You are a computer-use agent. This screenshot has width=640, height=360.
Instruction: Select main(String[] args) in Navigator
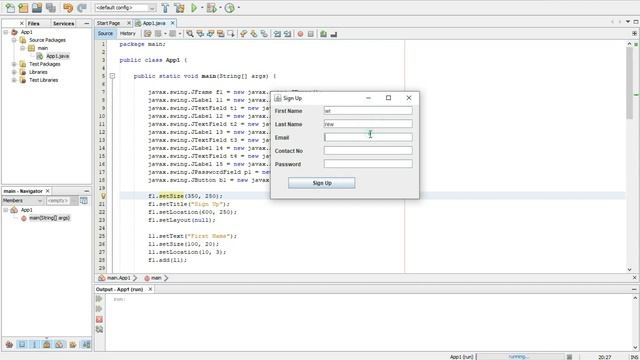pos(49,218)
